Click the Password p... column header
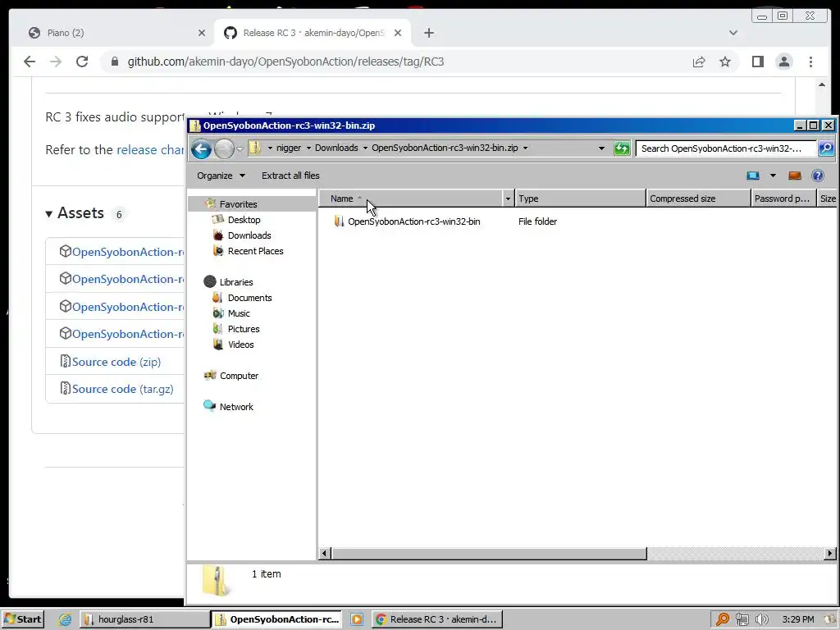This screenshot has width=840, height=630. (783, 199)
